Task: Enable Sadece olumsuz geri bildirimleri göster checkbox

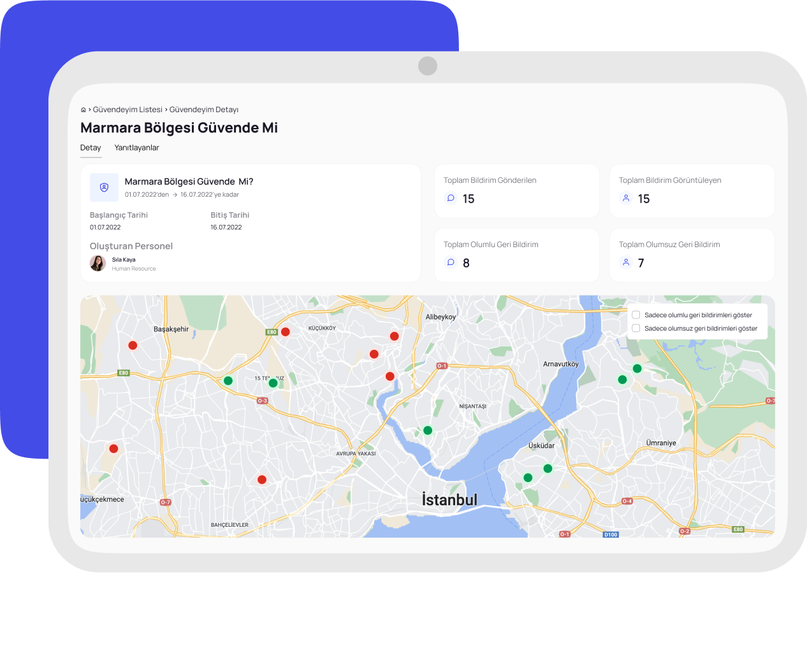Action: coord(636,328)
